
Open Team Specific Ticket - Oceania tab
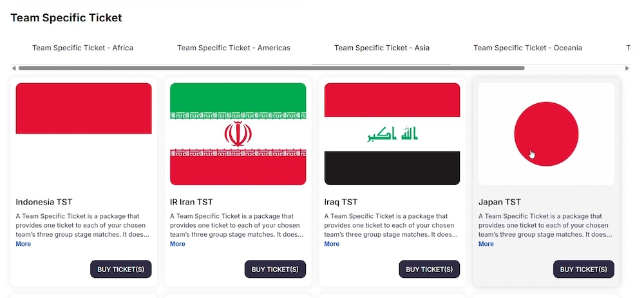[x=527, y=48]
